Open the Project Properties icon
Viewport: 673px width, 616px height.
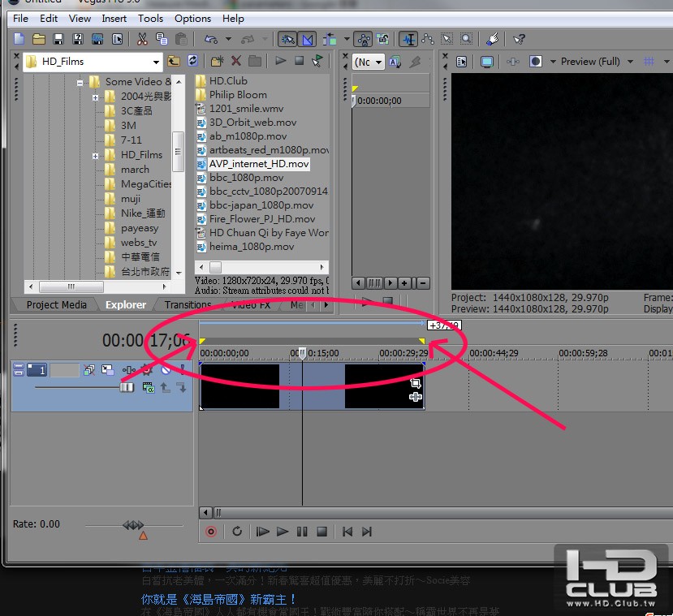point(117,39)
